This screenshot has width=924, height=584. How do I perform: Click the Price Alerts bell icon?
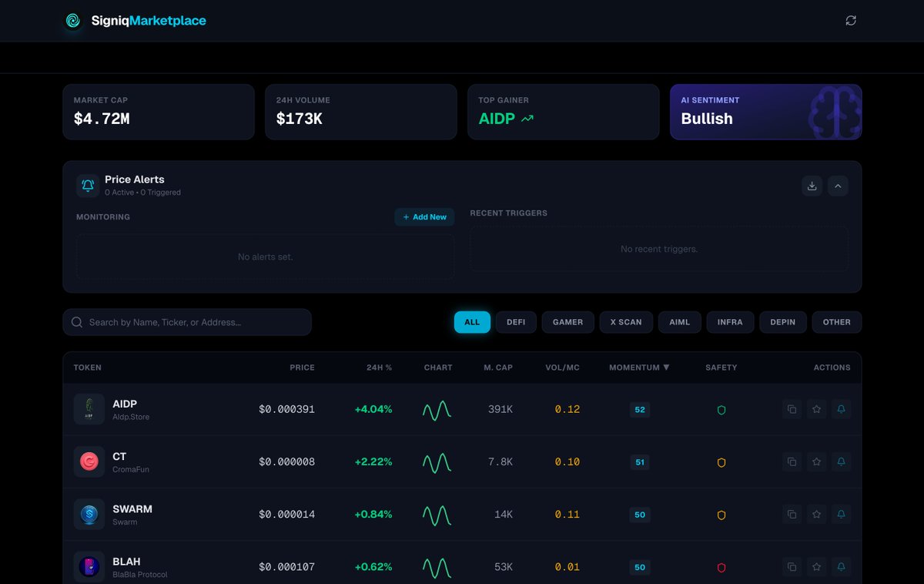[x=88, y=186]
